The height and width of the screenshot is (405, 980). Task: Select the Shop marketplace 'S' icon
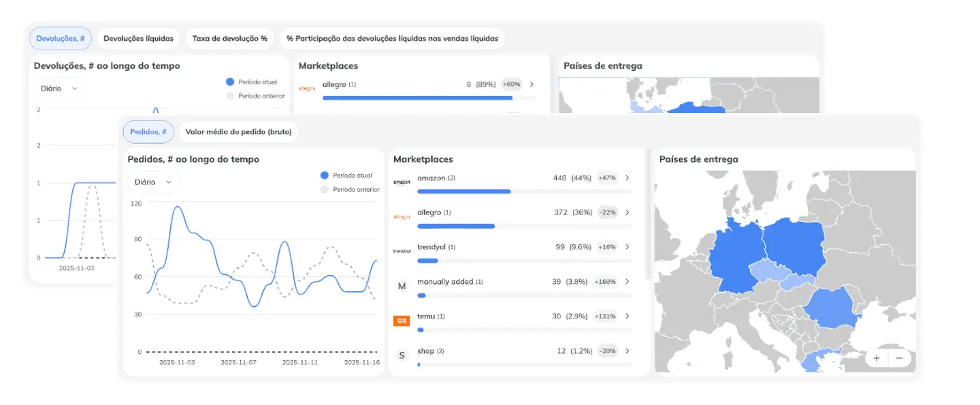[402, 354]
